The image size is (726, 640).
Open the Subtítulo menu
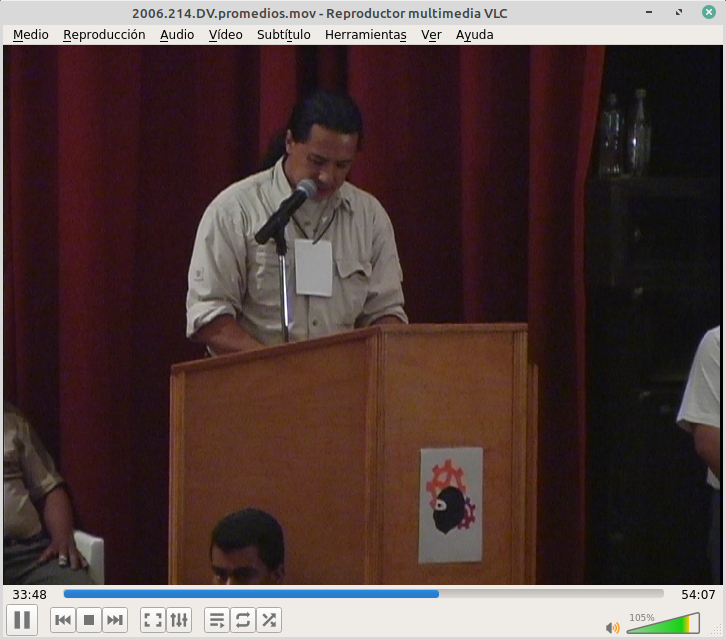283,35
